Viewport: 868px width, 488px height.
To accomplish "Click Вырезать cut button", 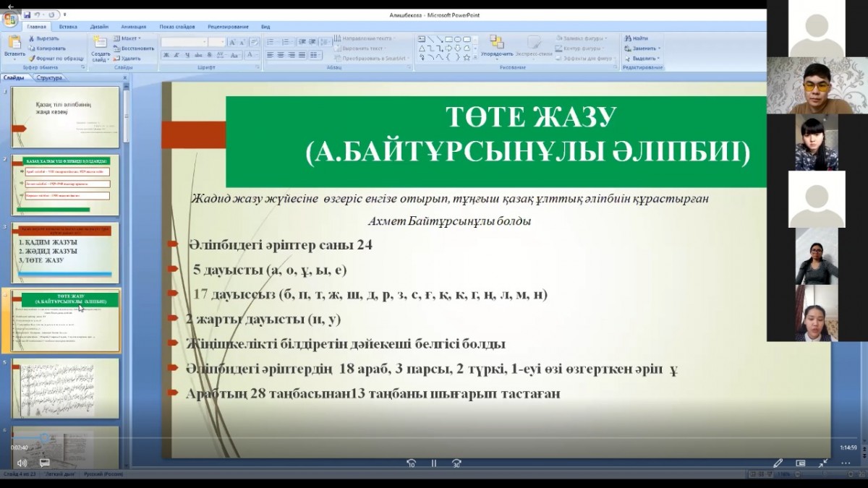I will 44,38.
